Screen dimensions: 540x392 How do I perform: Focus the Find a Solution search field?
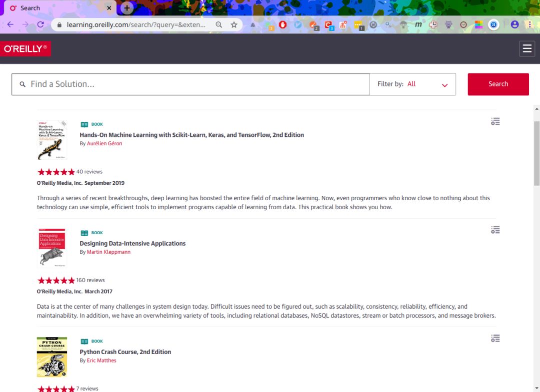(x=190, y=84)
